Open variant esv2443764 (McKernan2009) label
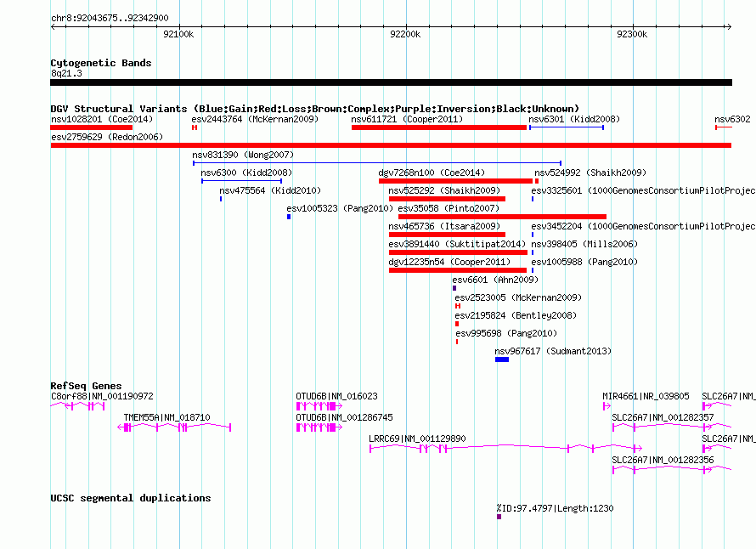Viewport: 756px width, 549px height. pos(255,119)
